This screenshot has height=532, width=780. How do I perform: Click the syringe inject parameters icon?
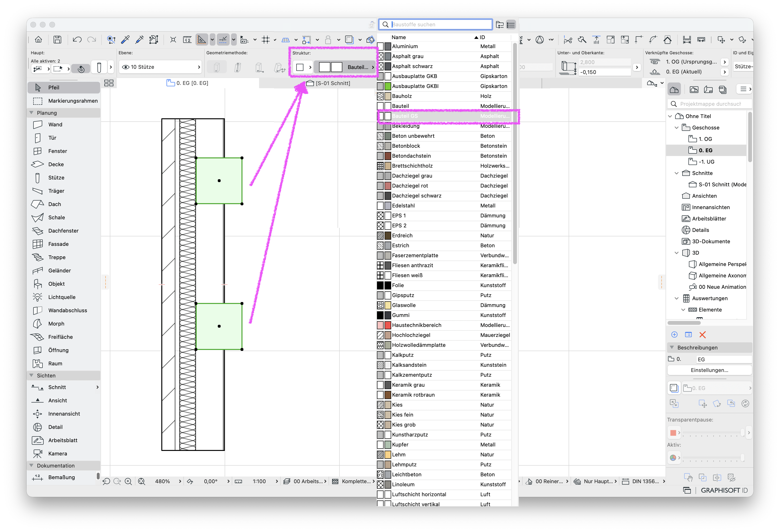[x=139, y=40]
